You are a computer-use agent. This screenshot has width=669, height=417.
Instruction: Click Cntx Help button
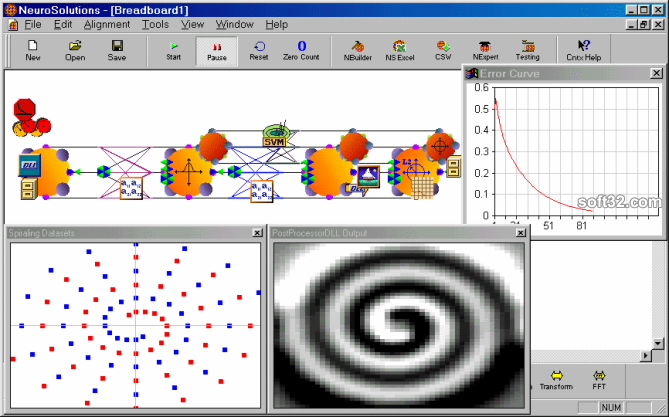(584, 50)
